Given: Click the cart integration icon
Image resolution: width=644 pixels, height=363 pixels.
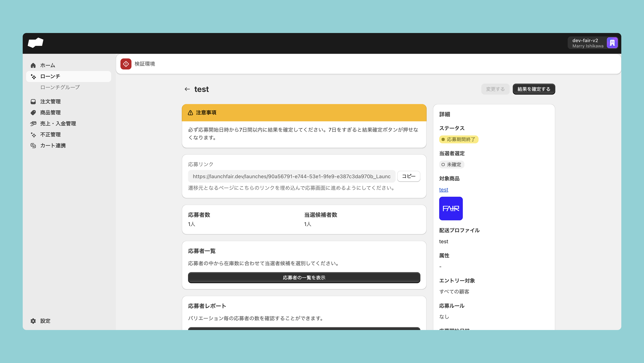Looking at the screenshot, I should pos(33,145).
